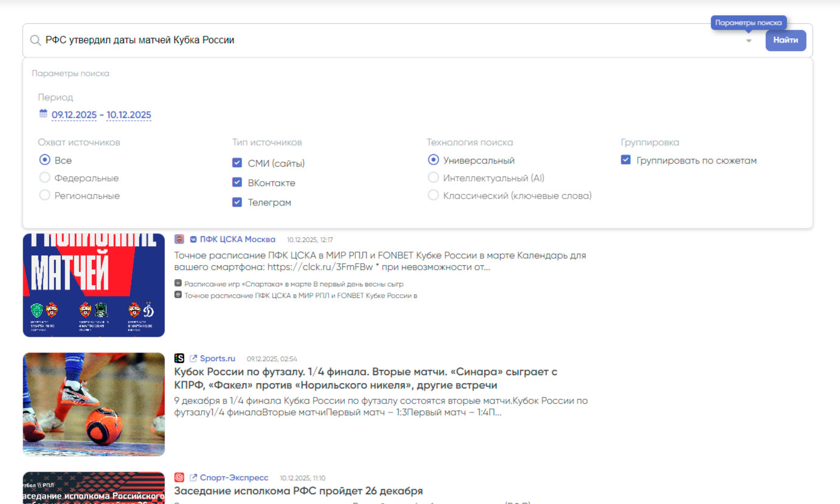Click the ПФК ЦСКА Москва avatar icon

[179, 240]
